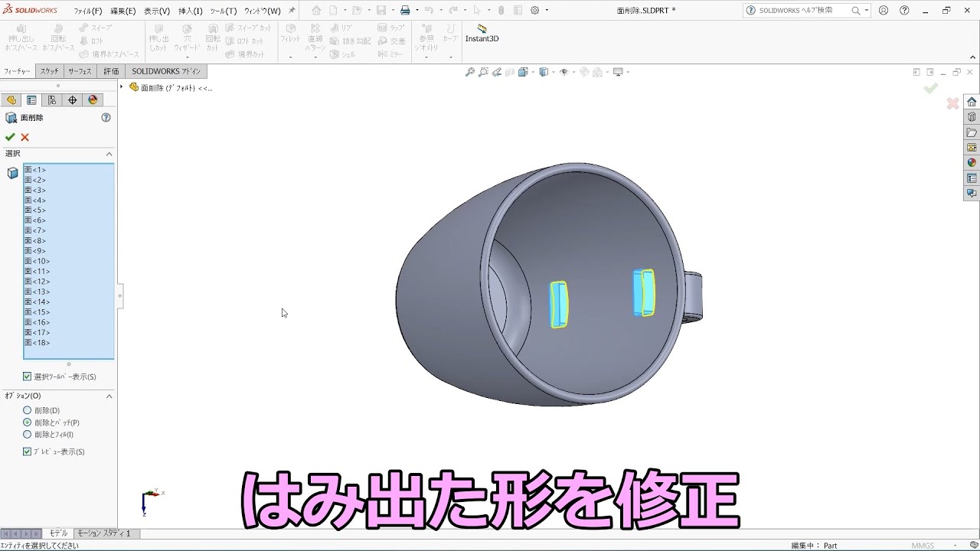Viewport: 980px width, 551px height.
Task: Pin the menu bar with pushpin
Action: click(x=292, y=11)
